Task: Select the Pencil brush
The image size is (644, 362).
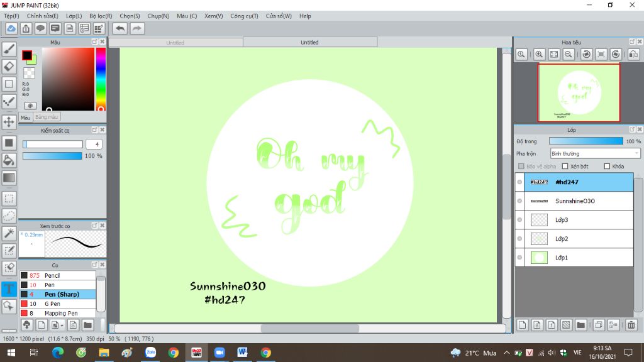Action: (x=57, y=275)
